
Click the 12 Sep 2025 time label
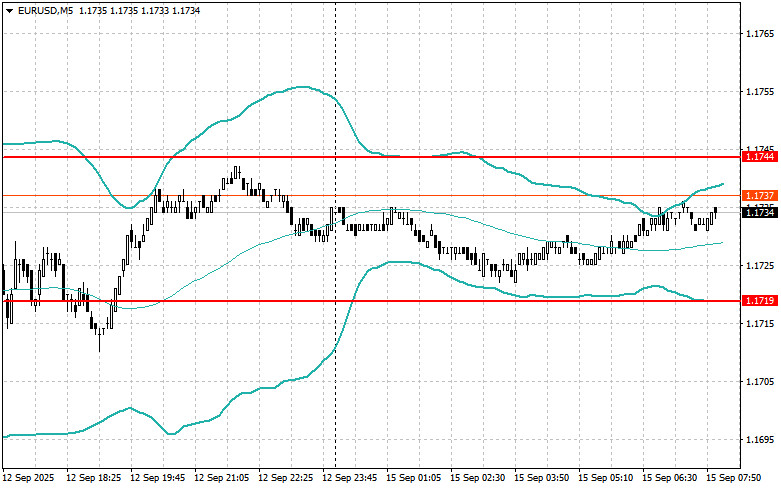tap(28, 478)
